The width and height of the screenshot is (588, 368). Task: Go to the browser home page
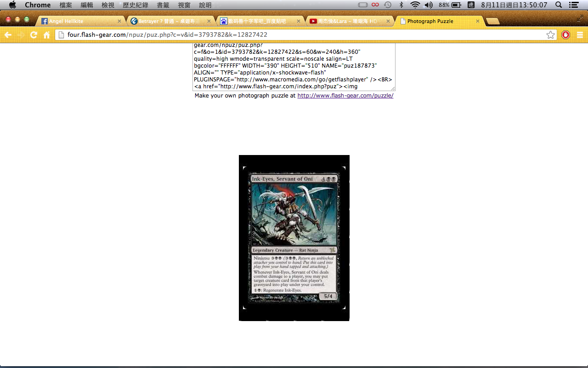pos(46,35)
